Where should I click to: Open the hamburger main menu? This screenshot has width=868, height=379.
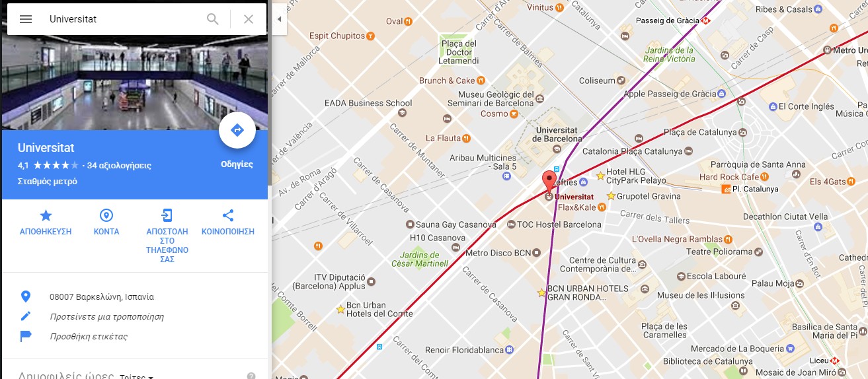26,19
